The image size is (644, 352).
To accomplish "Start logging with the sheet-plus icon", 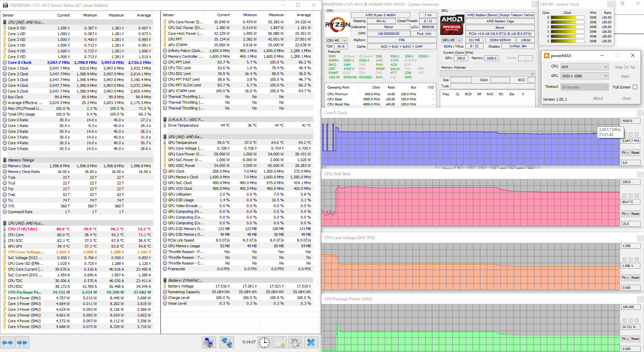I will click(280, 343).
